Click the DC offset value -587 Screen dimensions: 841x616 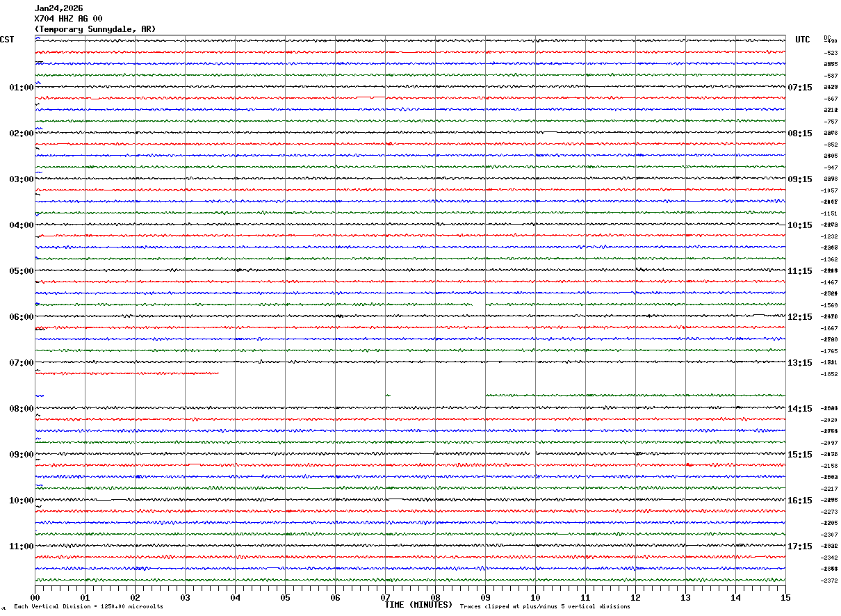[x=830, y=76]
